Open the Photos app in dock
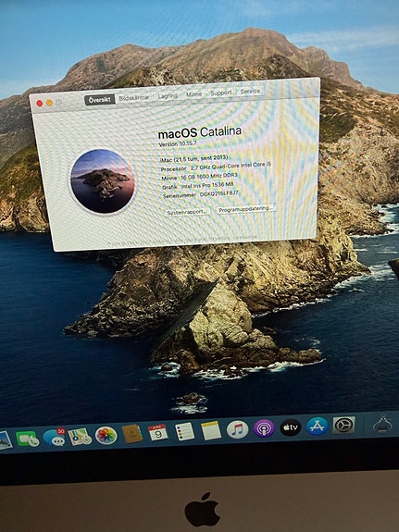Viewport: 399px width, 532px height. 106,435
